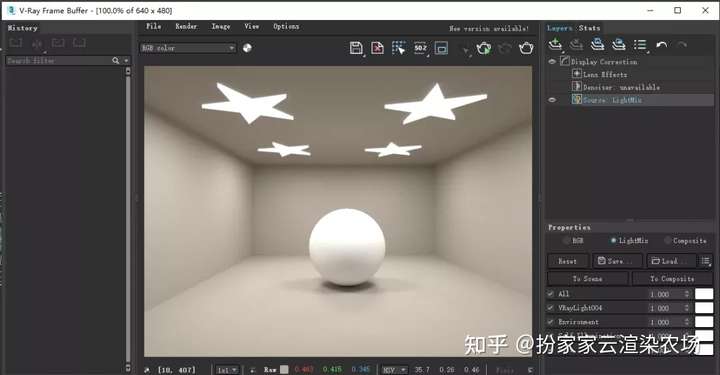Click the first History panel icon
This screenshot has height=375, width=720.
[x=16, y=43]
